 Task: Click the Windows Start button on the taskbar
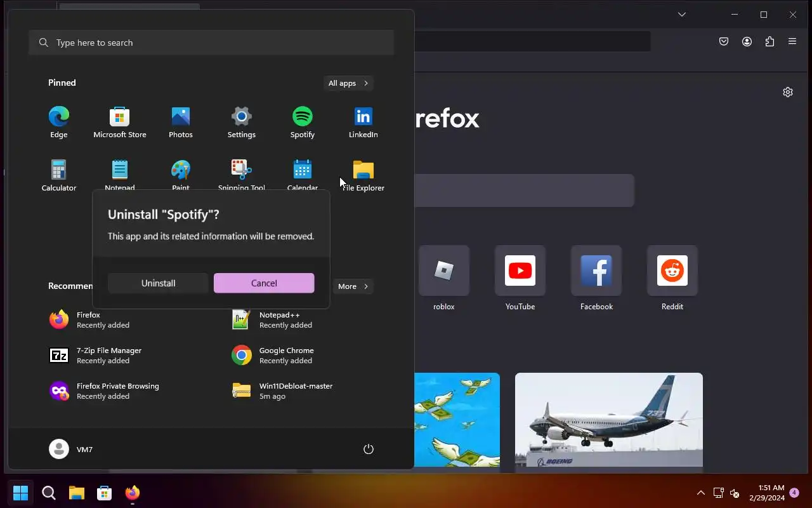point(21,493)
